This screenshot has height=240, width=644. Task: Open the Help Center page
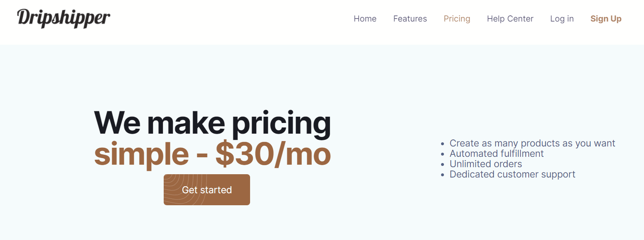510,19
